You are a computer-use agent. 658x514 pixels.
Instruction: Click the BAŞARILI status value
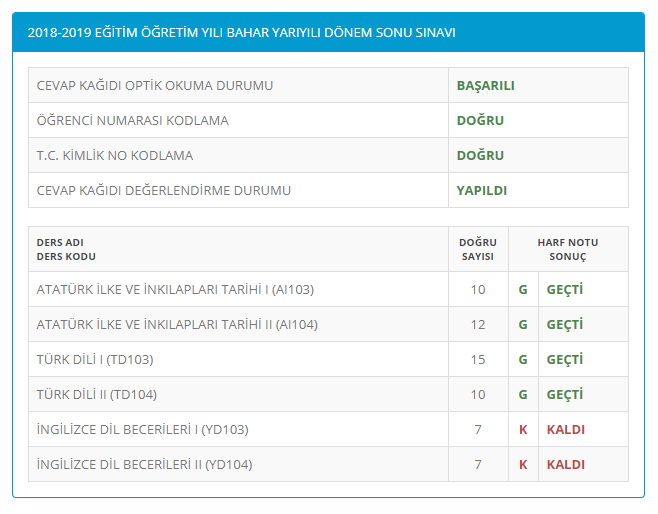[x=486, y=86]
